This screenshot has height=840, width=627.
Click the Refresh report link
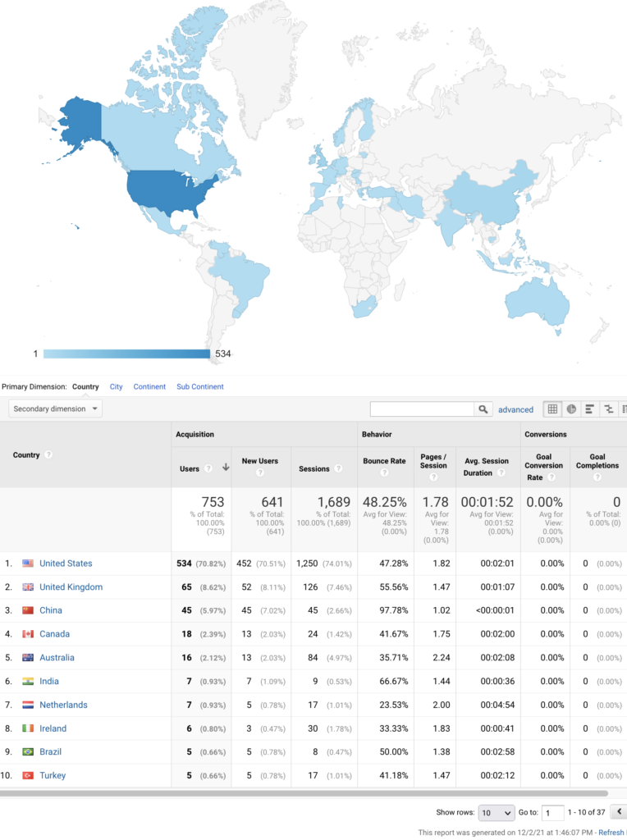click(611, 833)
